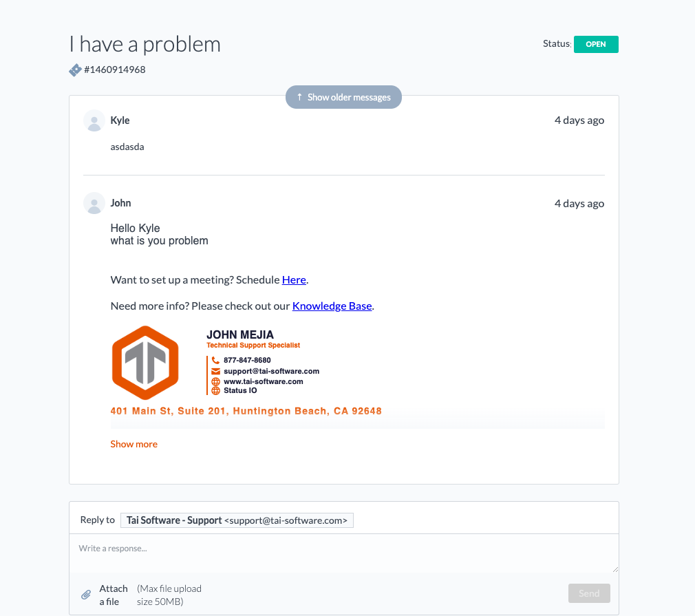Click the textarea resize handle corner

click(615, 569)
